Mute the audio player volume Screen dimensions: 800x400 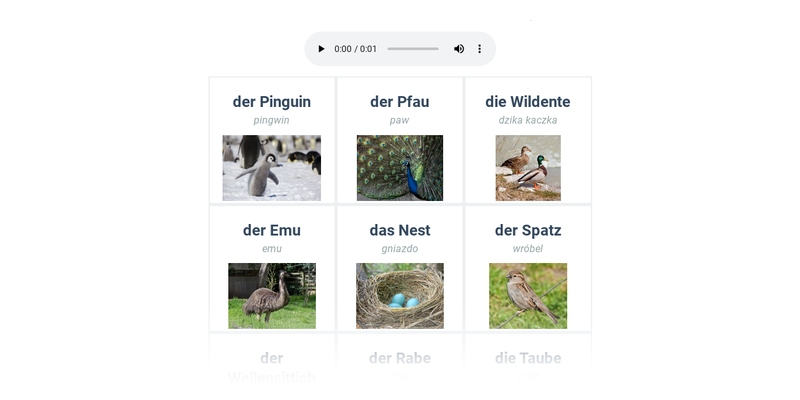459,49
